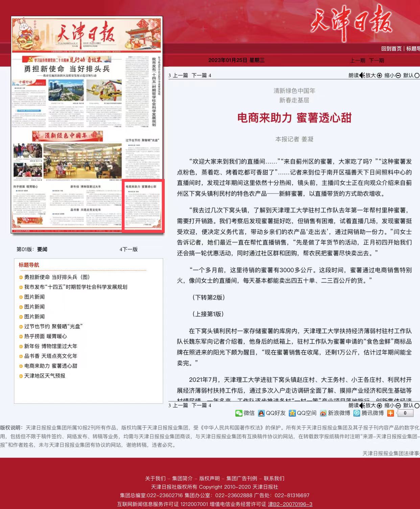Image resolution: width=420 pixels, height=509 pixels.
Task: Go to previous article 上一篇 at bottom
Action: click(180, 405)
